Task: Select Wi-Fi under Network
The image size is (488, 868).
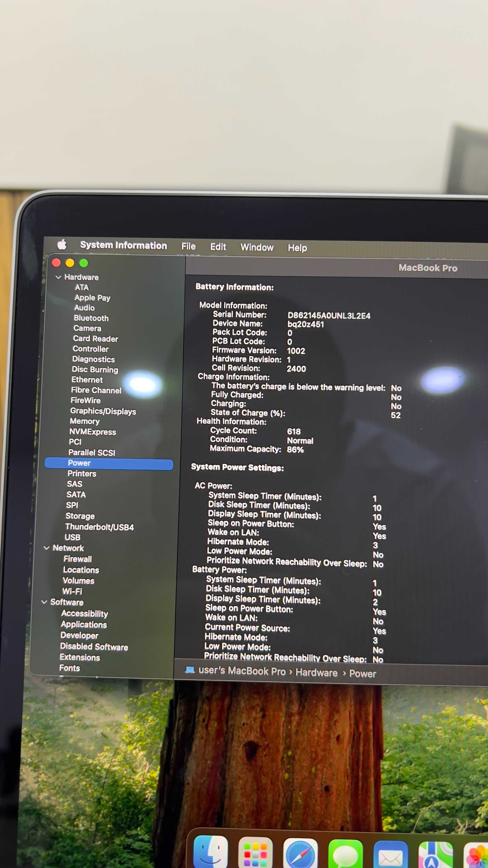Action: 72,591
